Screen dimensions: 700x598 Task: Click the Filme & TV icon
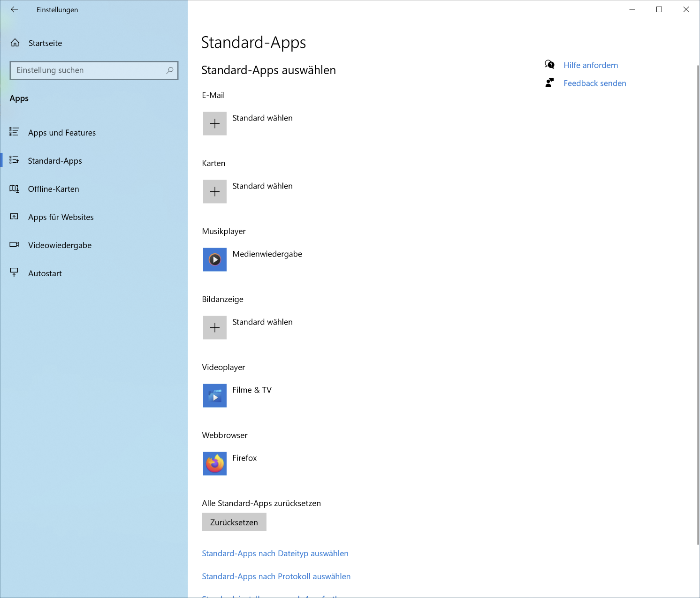click(x=215, y=395)
